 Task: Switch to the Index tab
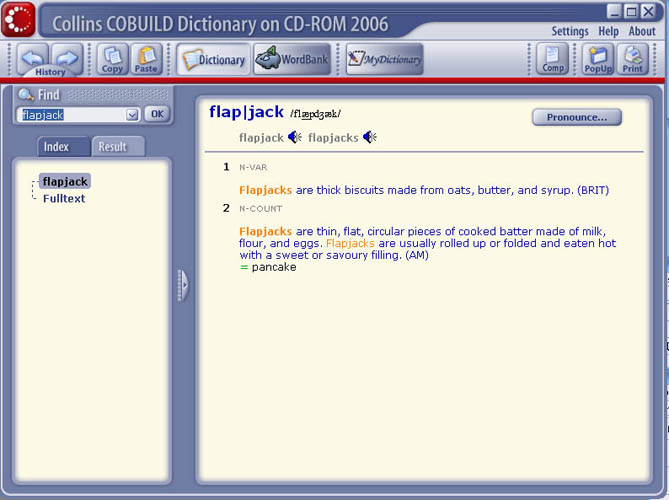pos(63,147)
